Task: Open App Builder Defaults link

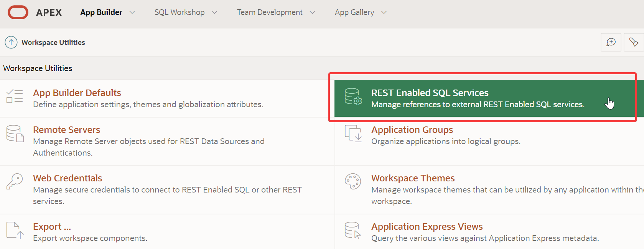Action: 77,93
